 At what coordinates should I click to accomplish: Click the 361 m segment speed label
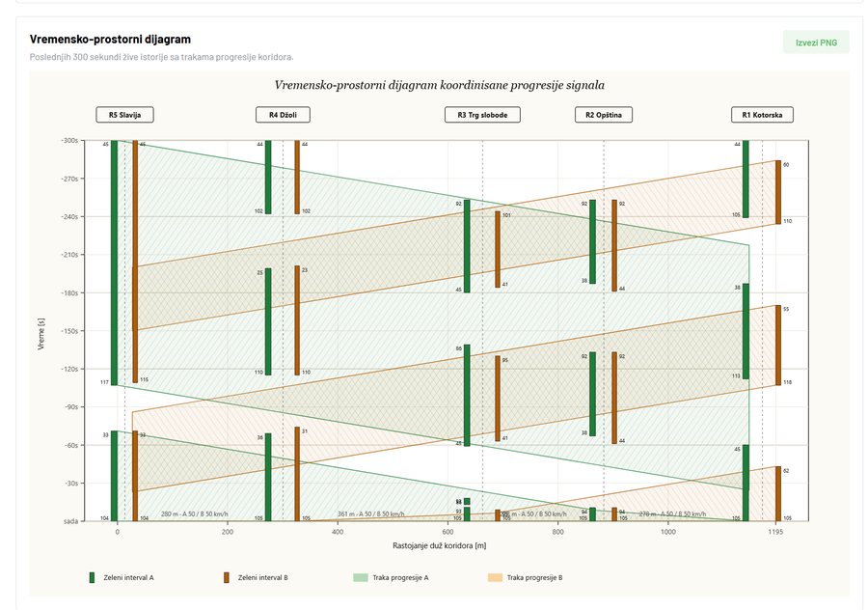pyautogui.click(x=371, y=514)
